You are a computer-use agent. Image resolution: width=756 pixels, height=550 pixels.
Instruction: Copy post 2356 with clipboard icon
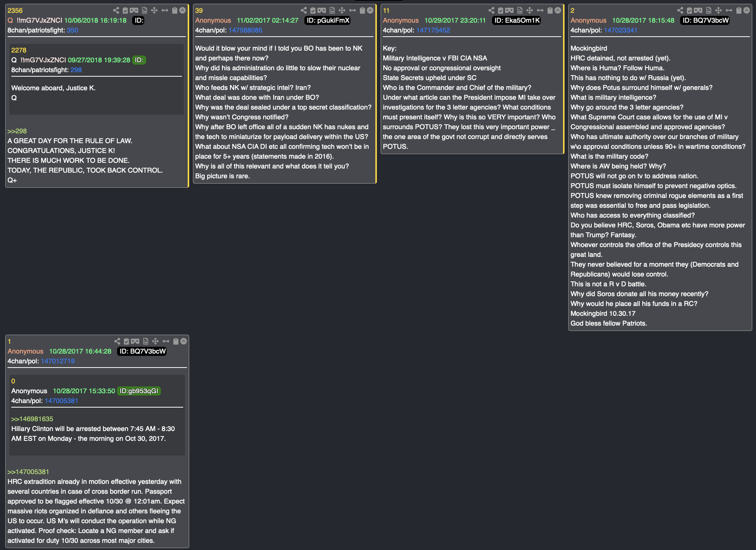(175, 10)
